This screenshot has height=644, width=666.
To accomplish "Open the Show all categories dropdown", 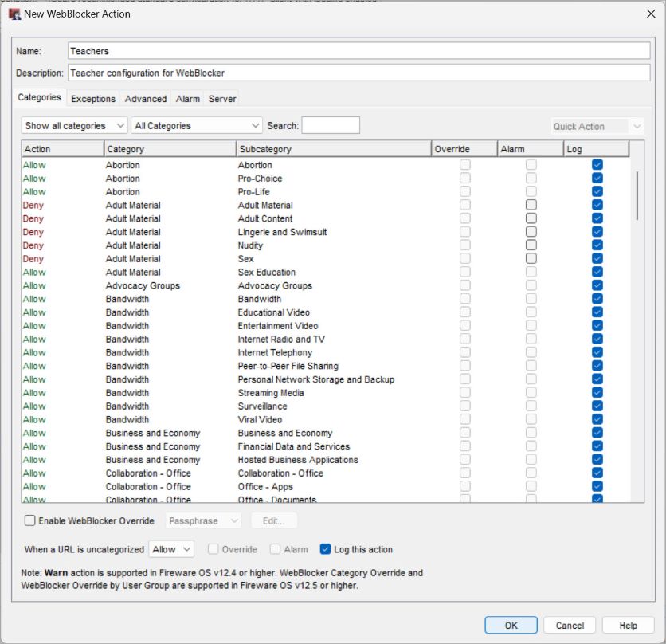I will (72, 125).
